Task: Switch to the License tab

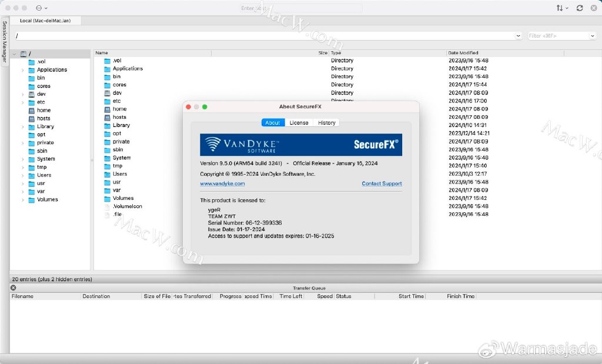Action: (299, 122)
